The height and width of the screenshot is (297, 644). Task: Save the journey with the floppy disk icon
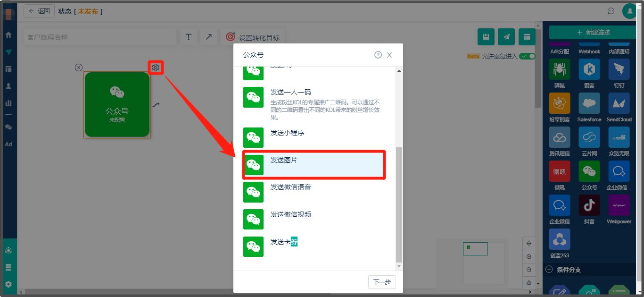[x=486, y=37]
